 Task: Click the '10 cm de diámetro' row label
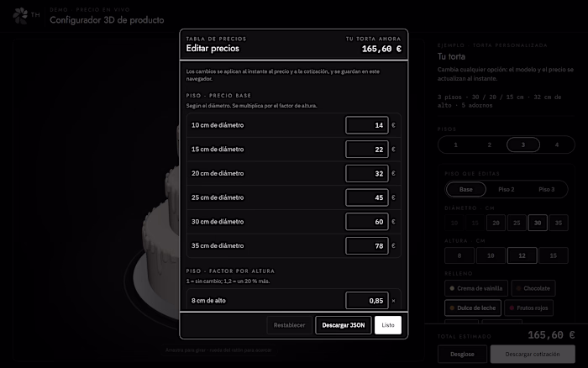click(218, 125)
